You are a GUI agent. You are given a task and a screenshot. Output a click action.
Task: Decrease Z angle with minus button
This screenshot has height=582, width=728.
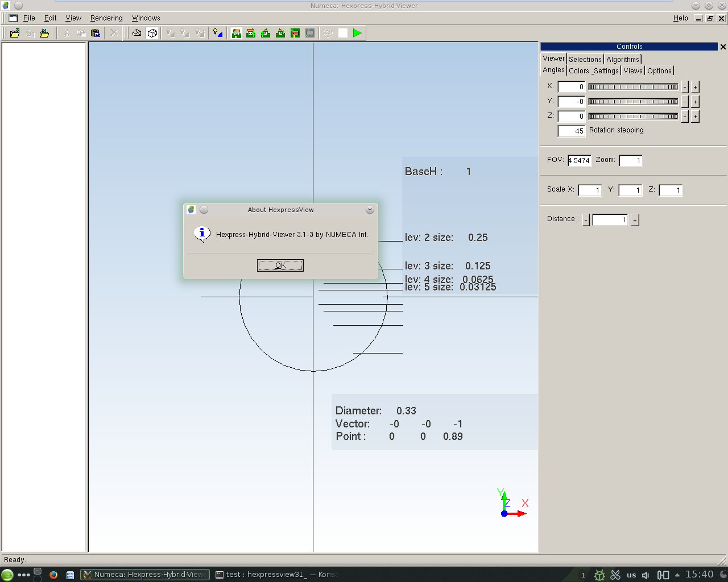pyautogui.click(x=685, y=117)
